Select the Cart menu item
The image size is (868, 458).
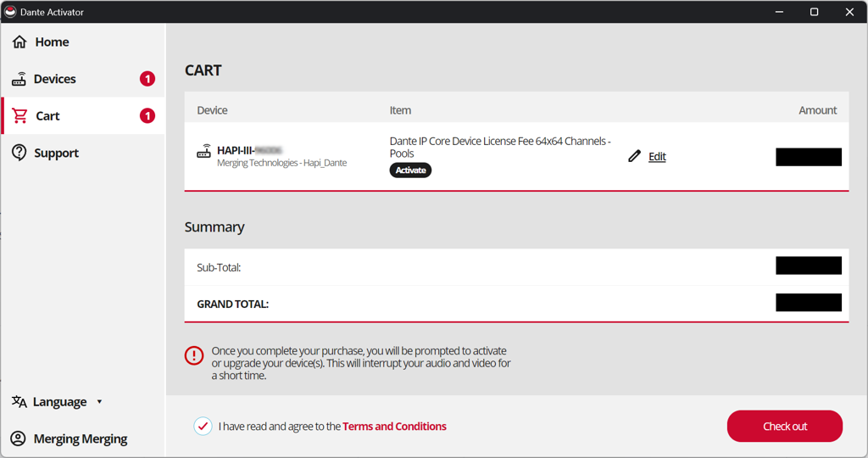47,115
